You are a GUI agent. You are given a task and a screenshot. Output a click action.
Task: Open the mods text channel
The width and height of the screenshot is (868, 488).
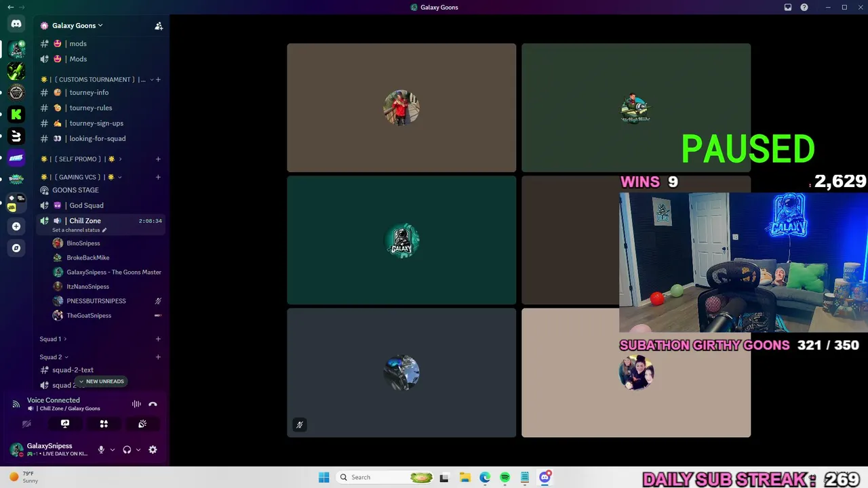102,43
